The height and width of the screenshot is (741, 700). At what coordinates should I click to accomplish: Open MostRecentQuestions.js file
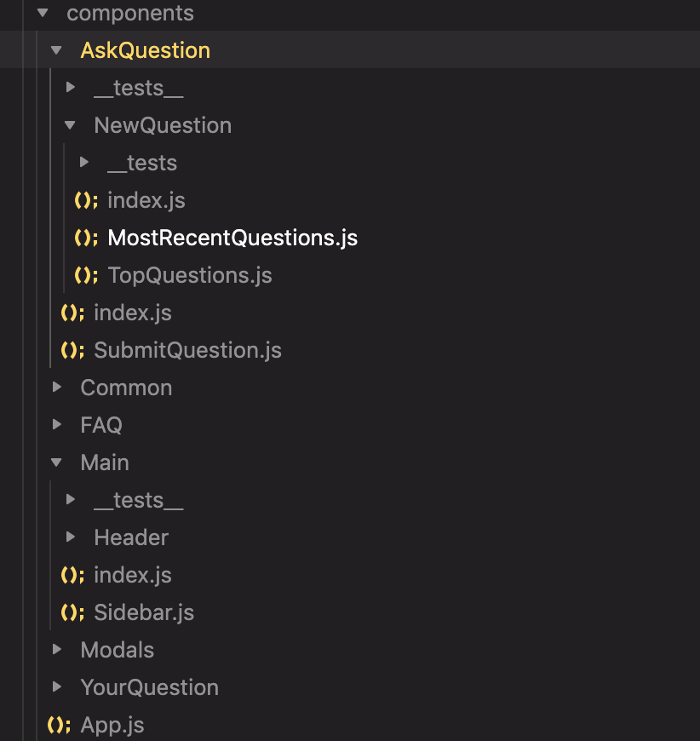click(232, 238)
